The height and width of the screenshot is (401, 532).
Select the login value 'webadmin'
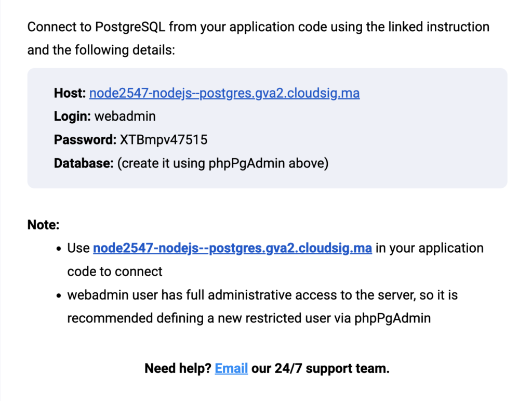pos(125,117)
